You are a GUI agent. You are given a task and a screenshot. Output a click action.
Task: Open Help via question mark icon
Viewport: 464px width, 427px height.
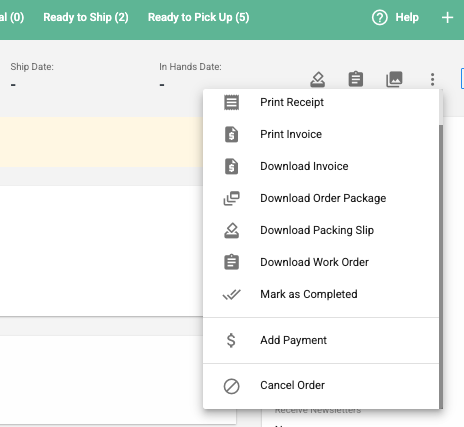click(x=380, y=17)
